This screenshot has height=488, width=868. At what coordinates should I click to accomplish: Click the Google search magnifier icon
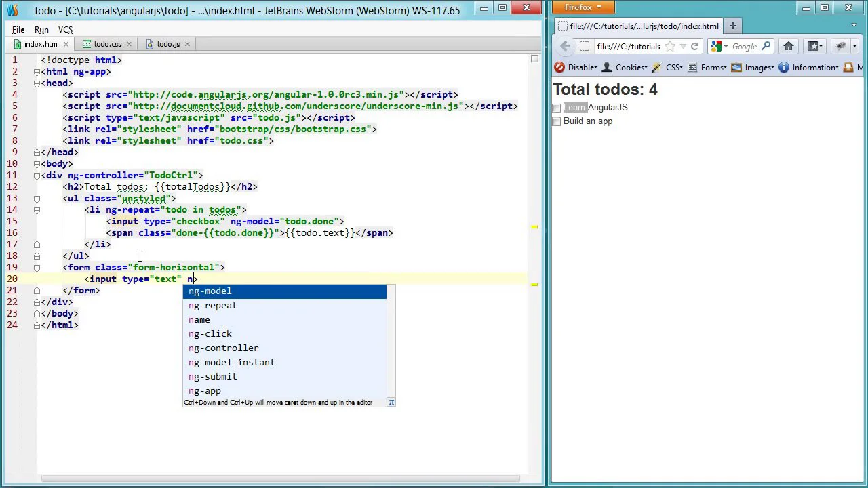coord(766,46)
